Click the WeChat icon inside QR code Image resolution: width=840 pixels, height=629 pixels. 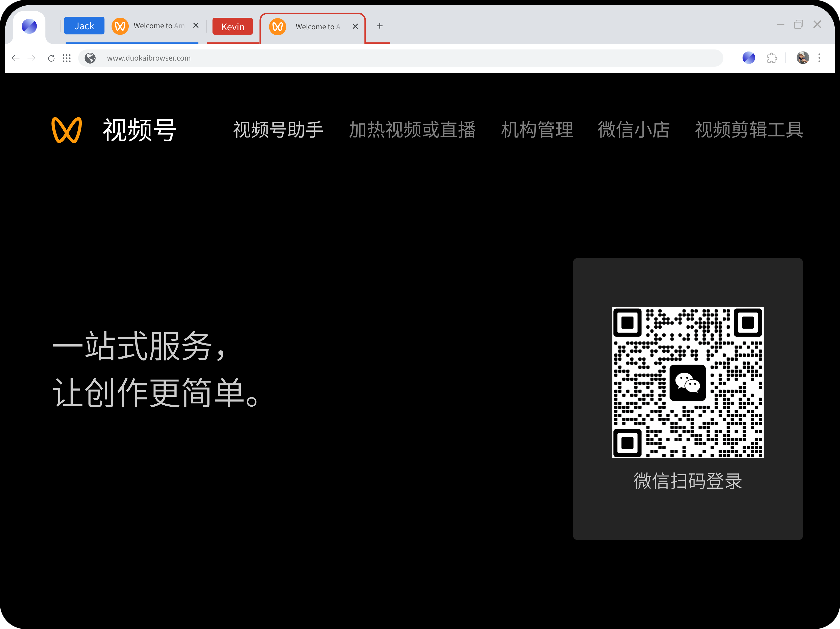click(x=688, y=383)
